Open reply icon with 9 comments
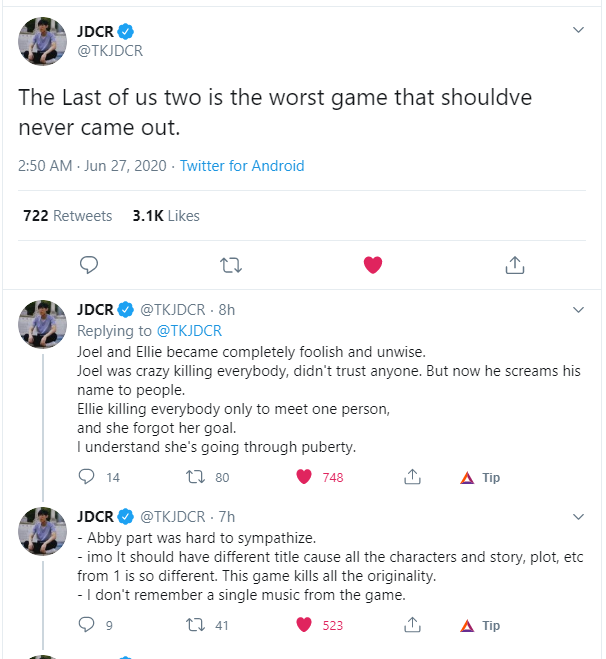The width and height of the screenshot is (606, 659). 87,625
